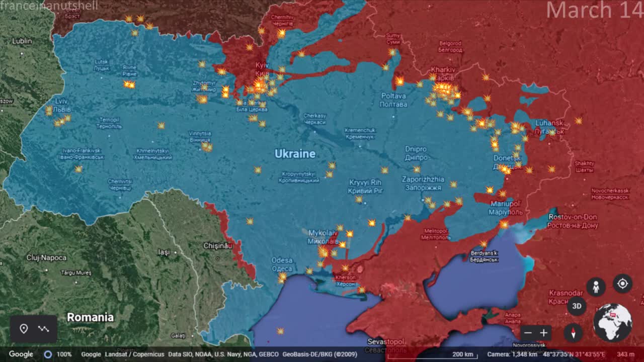
Task: Select the Novocherkassk city label
Action: click(610, 194)
